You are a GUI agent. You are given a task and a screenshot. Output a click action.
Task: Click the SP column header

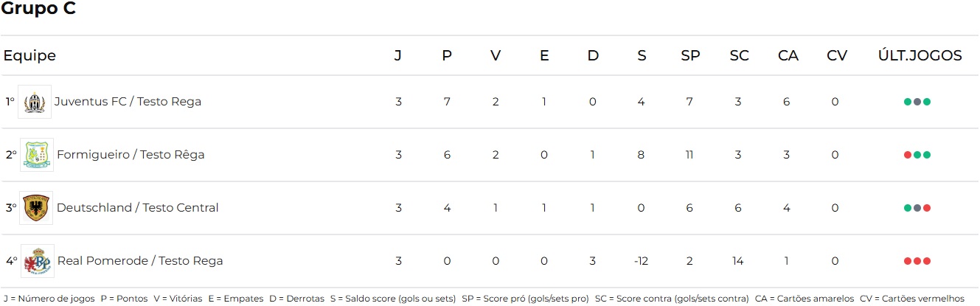[690, 56]
